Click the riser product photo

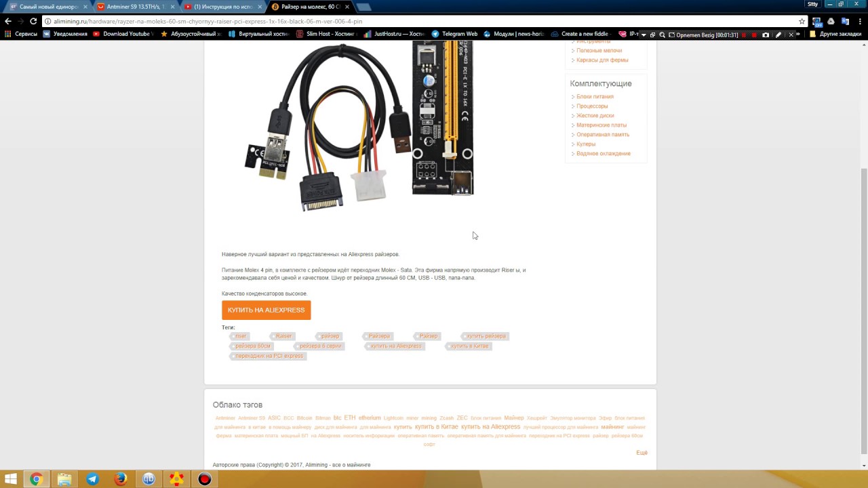(359, 125)
